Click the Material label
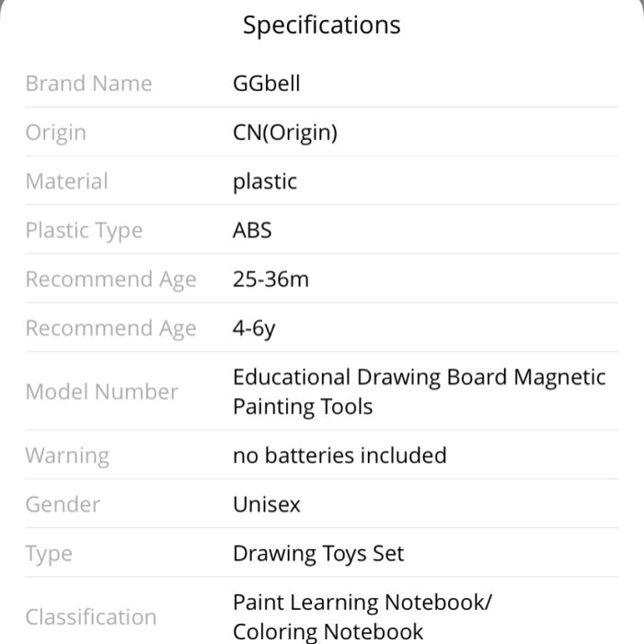This screenshot has width=644, height=644. 67,181
